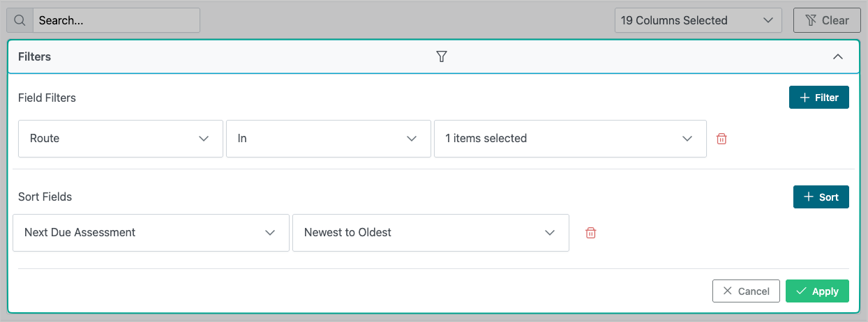Click the funnel icon in Filters header
This screenshot has width=868, height=322.
click(441, 56)
